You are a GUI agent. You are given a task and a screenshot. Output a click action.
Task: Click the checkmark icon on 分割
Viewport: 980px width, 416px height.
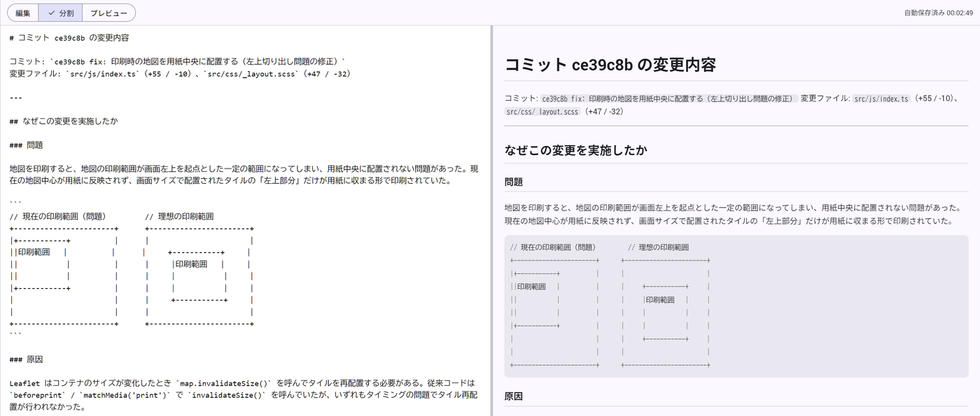51,13
